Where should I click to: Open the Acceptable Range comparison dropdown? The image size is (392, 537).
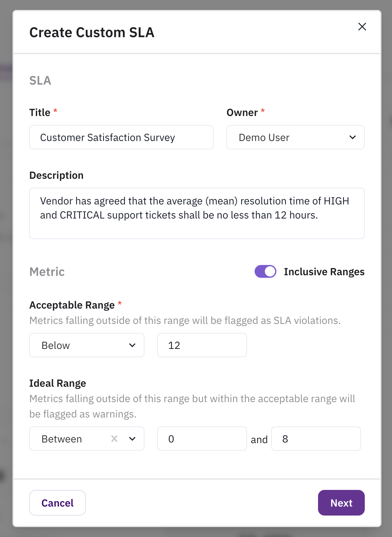click(86, 345)
